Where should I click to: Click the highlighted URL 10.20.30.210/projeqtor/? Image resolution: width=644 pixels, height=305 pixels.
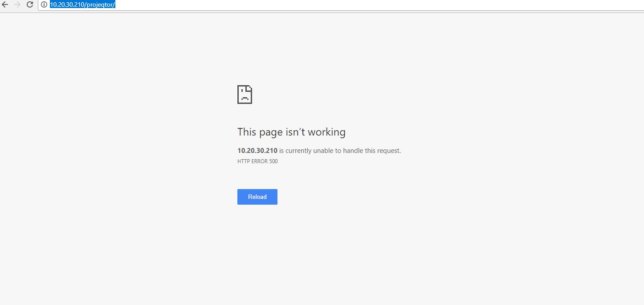[x=82, y=4]
